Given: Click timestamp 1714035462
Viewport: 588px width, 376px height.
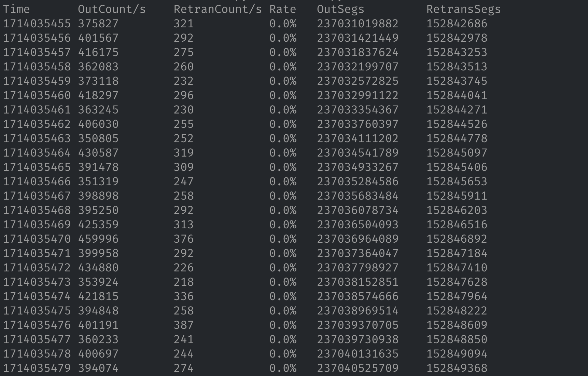Looking at the screenshot, I should click(x=37, y=124).
